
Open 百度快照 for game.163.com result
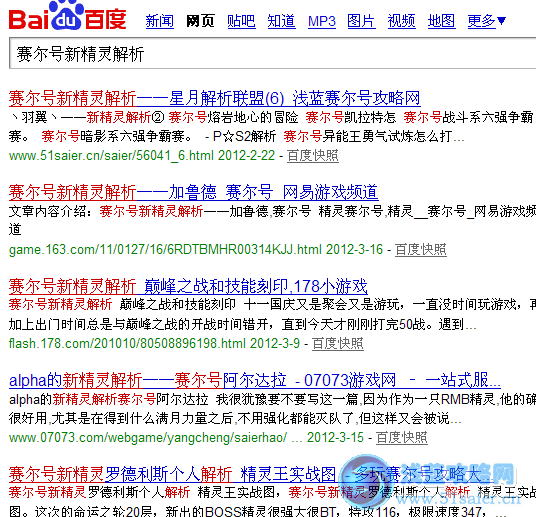[421, 250]
